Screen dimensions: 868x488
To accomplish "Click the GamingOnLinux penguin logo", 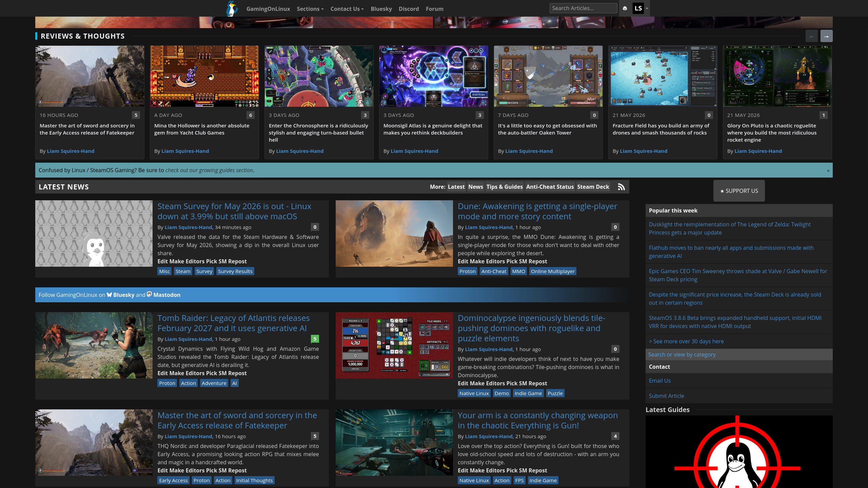I will point(232,8).
